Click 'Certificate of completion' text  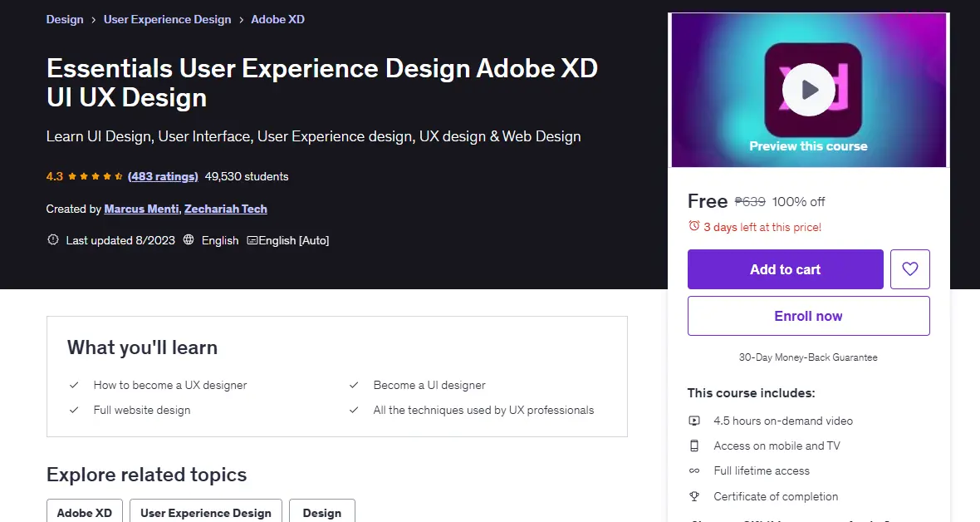776,496
